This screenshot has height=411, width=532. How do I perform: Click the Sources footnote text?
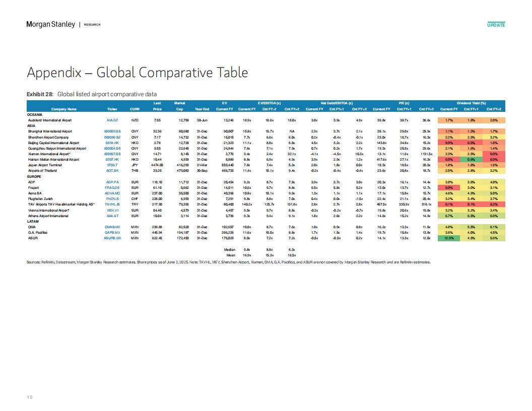pos(229,262)
